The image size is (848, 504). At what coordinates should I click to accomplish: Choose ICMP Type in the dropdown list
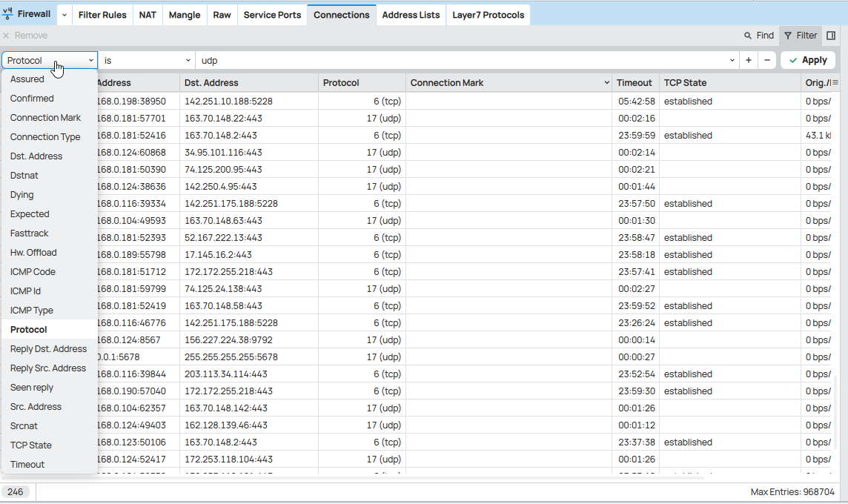click(49, 311)
